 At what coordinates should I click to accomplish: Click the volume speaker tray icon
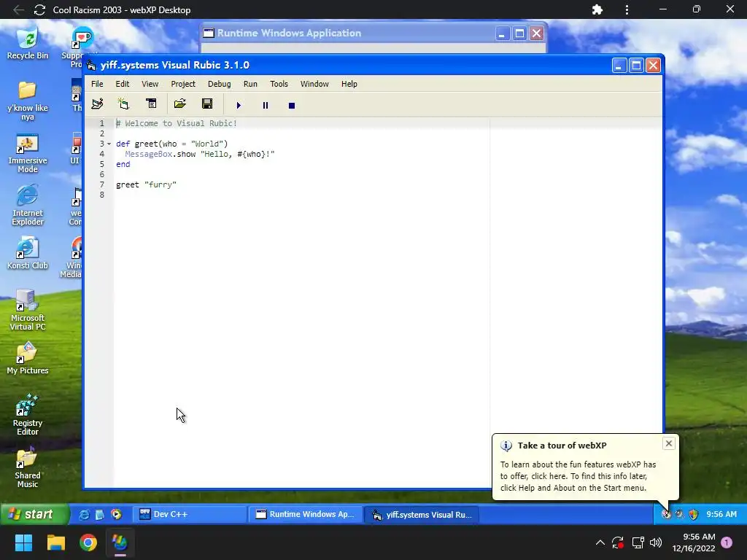(656, 542)
